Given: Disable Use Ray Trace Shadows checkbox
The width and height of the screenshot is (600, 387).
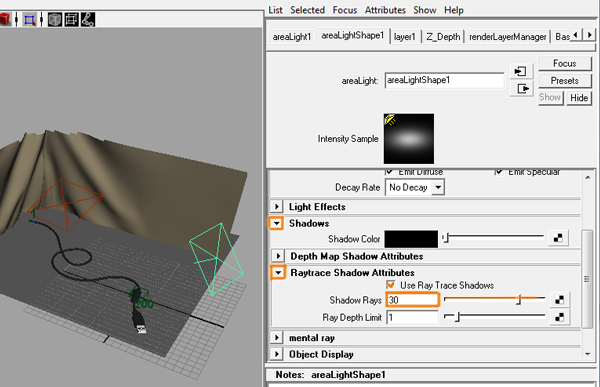Looking at the screenshot, I should point(390,285).
